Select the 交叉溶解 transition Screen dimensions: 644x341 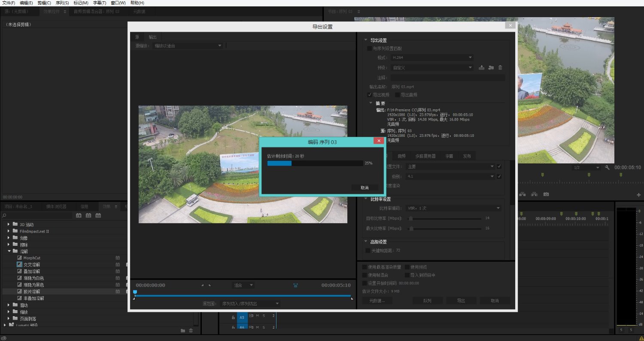(x=31, y=265)
